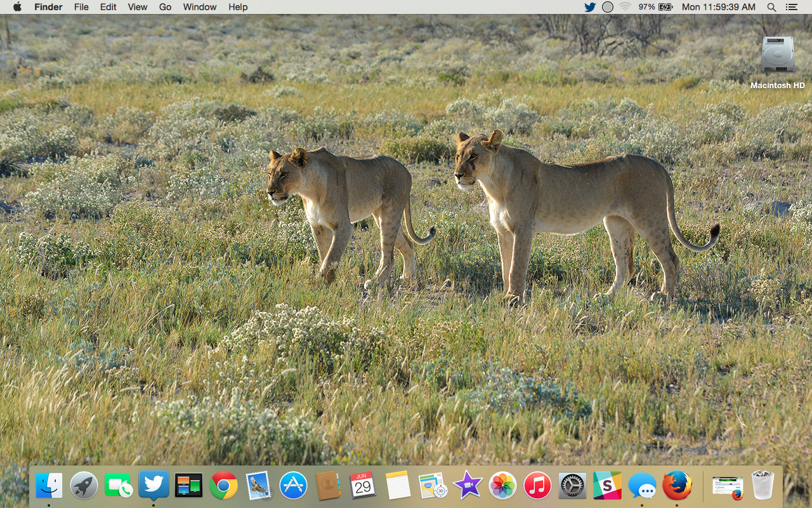Open the Twitter app in Dock
This screenshot has width=812, height=508.
pyautogui.click(x=154, y=485)
